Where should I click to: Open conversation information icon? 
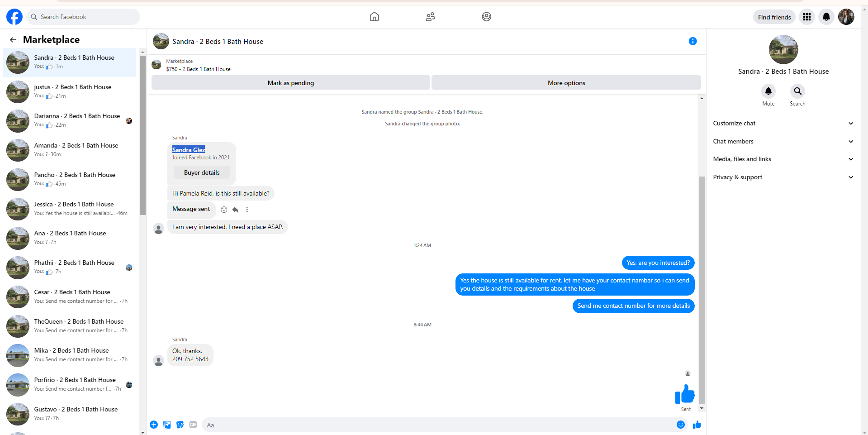tap(693, 41)
